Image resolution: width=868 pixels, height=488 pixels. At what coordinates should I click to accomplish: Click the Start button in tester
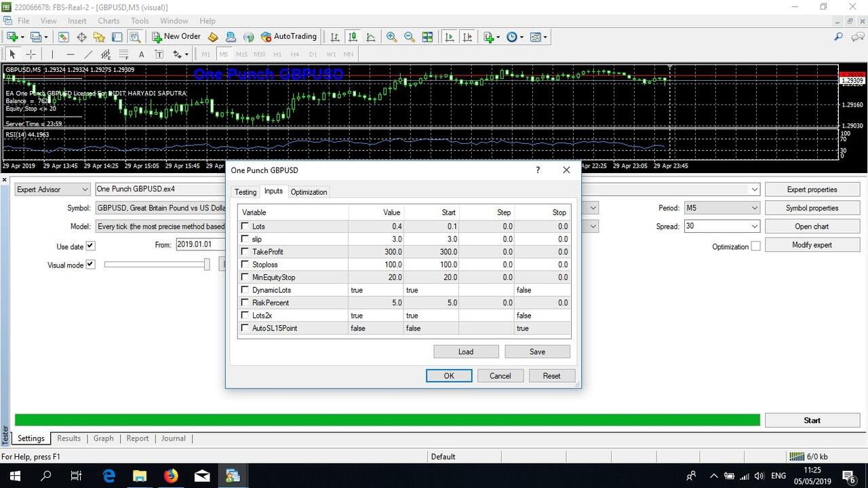[812, 420]
